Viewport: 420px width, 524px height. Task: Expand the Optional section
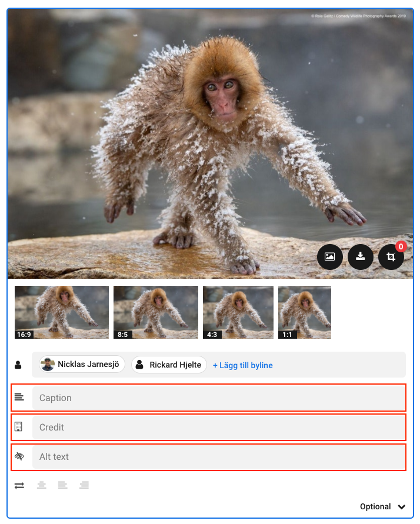383,506
